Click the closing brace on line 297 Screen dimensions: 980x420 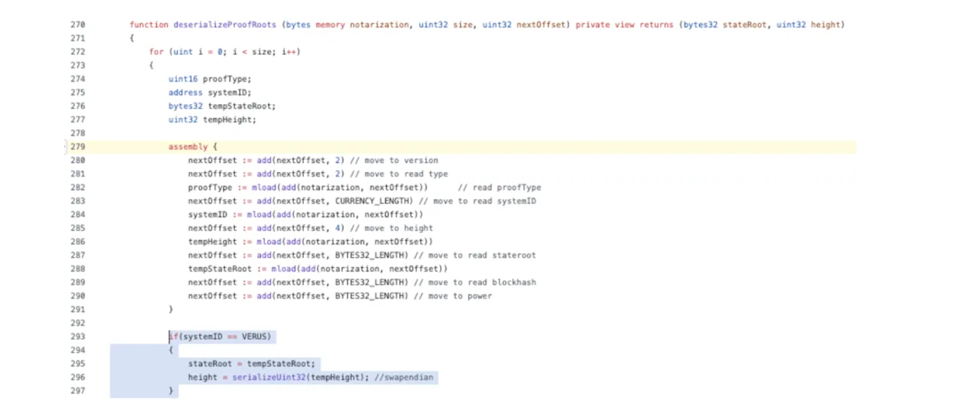coord(171,391)
